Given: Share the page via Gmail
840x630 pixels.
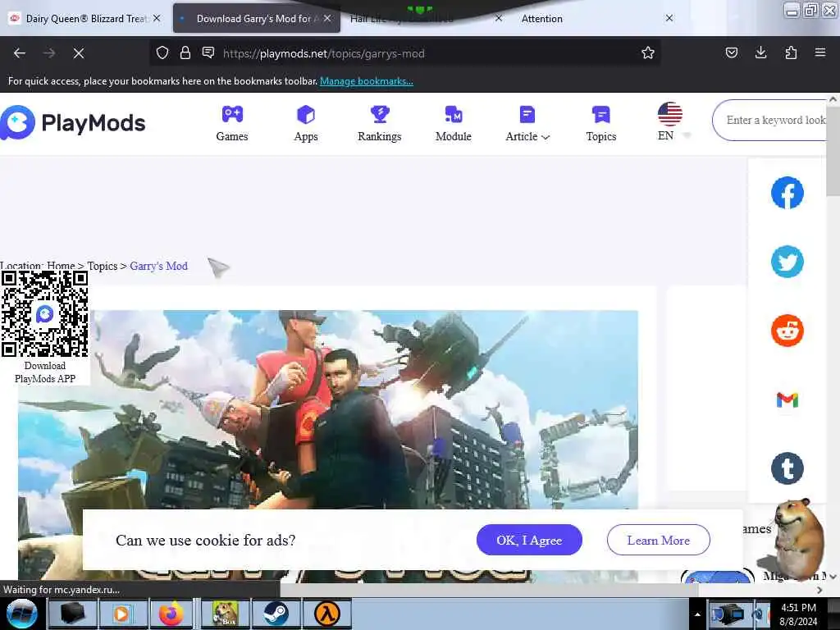Looking at the screenshot, I should point(787,399).
